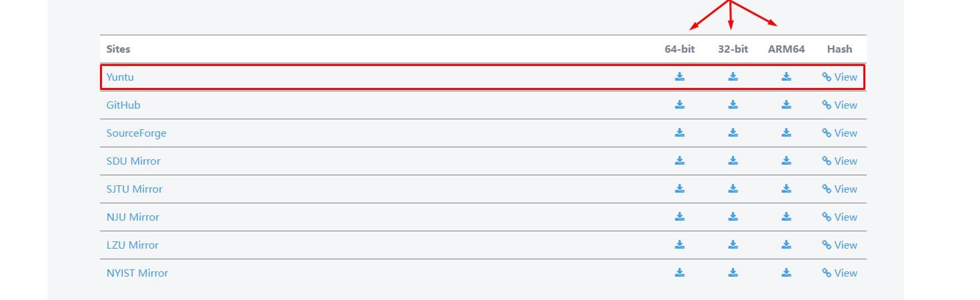Download 64-bit from Yuntu

(x=679, y=77)
